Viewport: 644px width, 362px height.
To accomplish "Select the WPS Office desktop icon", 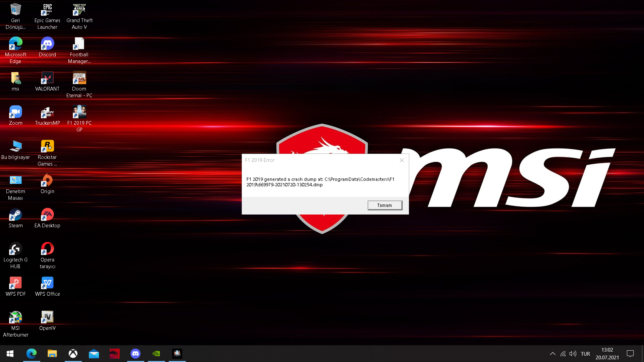I will (47, 286).
